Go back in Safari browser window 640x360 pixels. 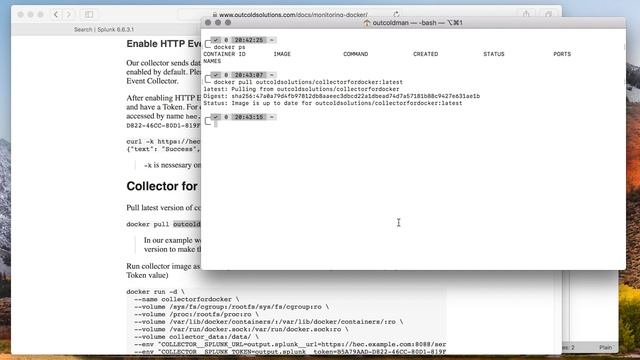pos(56,14)
